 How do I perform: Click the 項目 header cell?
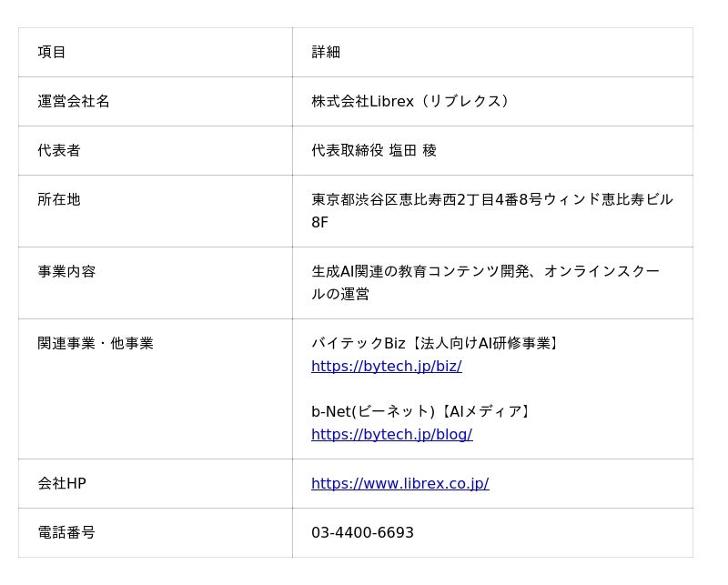coord(52,53)
